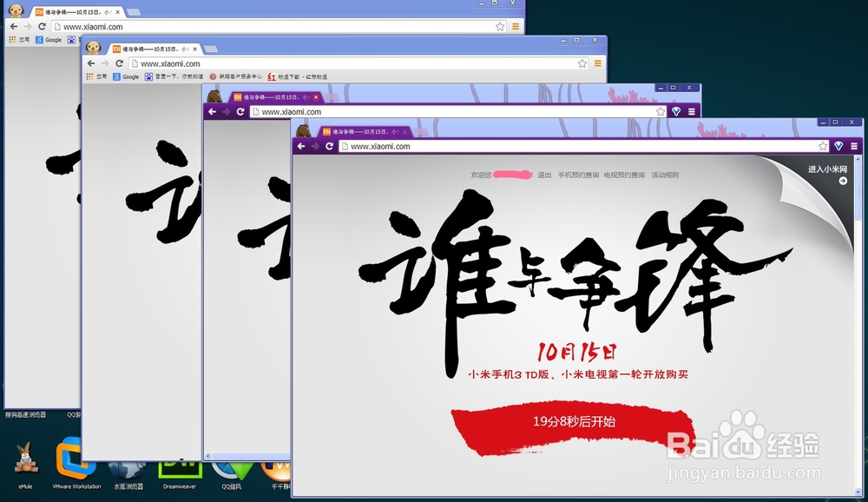Bookmark page with star in front window
Viewport: 868px width, 502px height.
coord(823,146)
